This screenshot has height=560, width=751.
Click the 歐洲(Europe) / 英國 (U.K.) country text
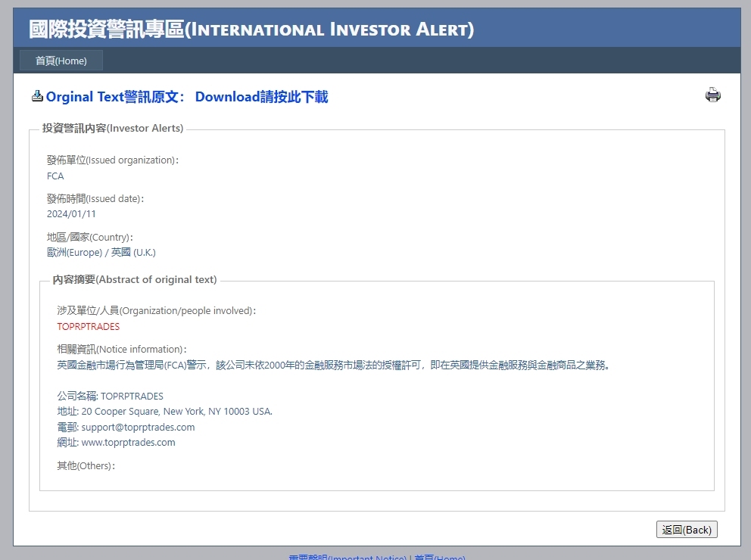point(101,253)
